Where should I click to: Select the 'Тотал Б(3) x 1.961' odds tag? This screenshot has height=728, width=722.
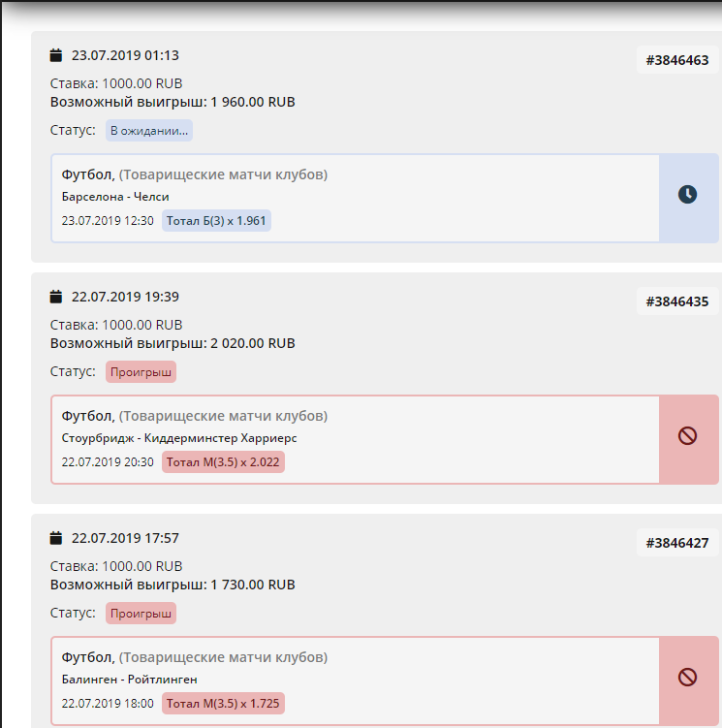216,221
